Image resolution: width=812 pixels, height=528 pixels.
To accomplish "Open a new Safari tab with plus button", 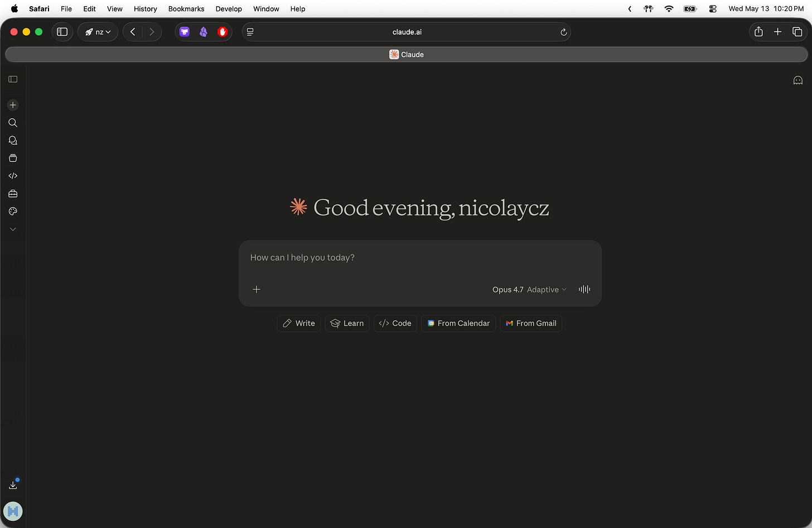I will [778, 32].
